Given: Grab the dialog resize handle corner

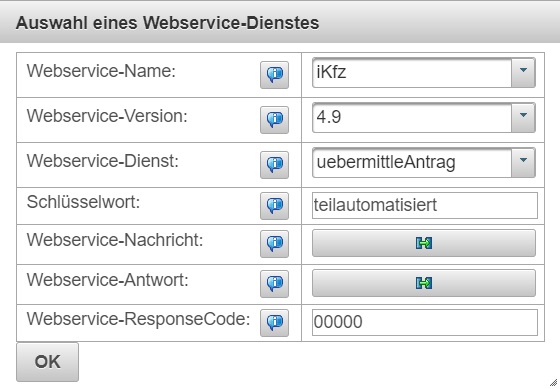Looking at the screenshot, I should [x=554, y=383].
